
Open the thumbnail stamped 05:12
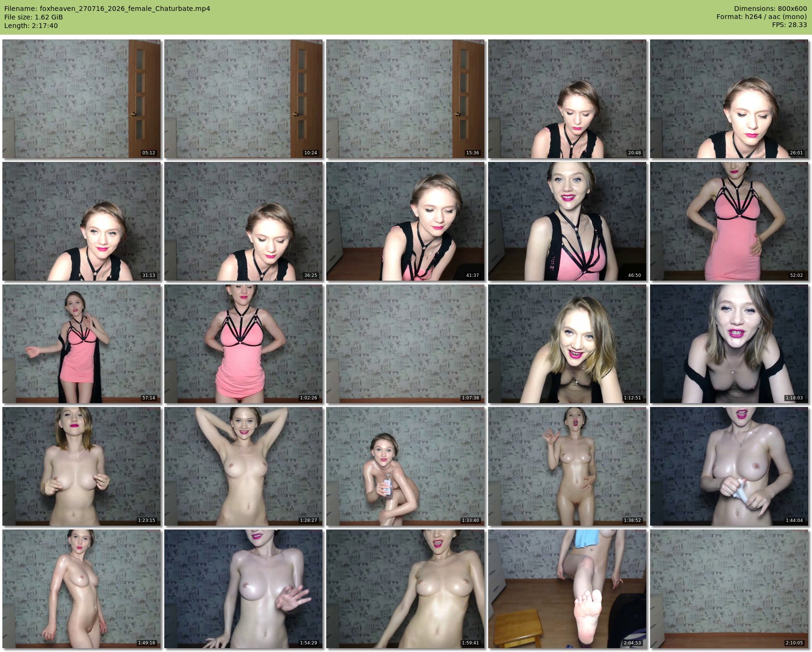pyautogui.click(x=82, y=99)
